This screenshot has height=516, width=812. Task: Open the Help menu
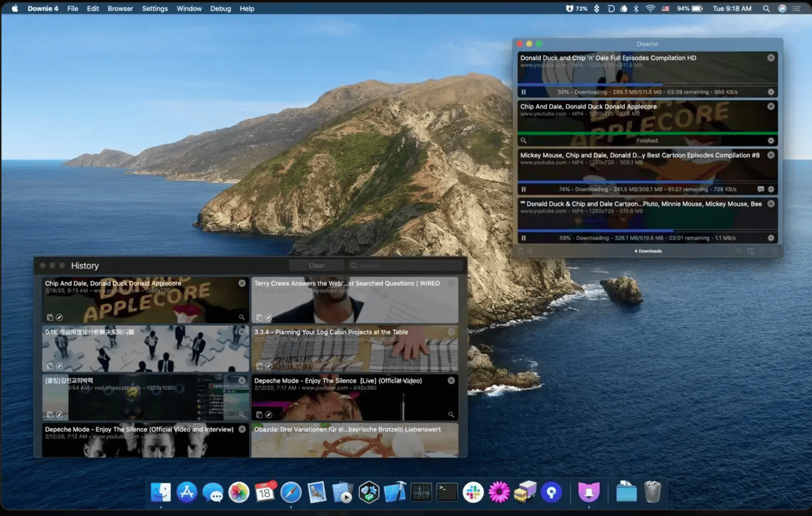pyautogui.click(x=247, y=9)
